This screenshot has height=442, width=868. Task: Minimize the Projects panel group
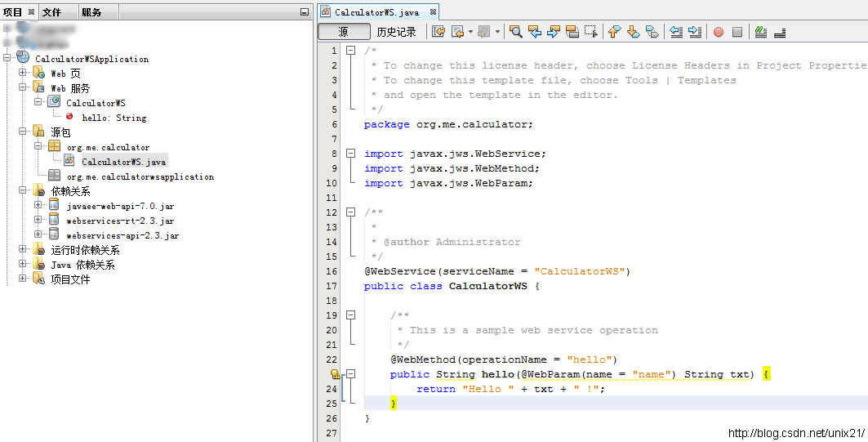tap(305, 11)
